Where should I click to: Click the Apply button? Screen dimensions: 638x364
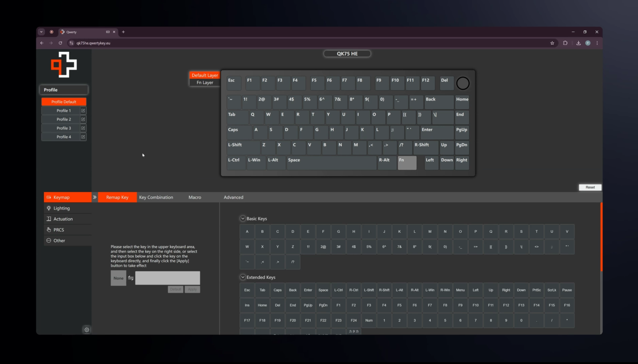click(x=192, y=289)
